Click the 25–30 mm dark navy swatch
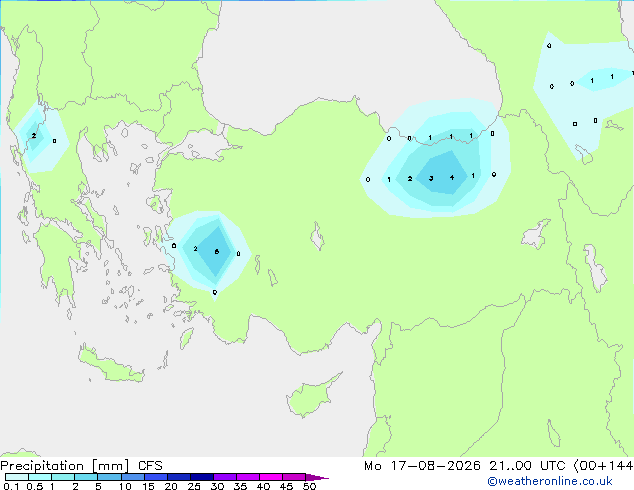Image resolution: width=634 pixels, height=490 pixels. pyautogui.click(x=201, y=477)
